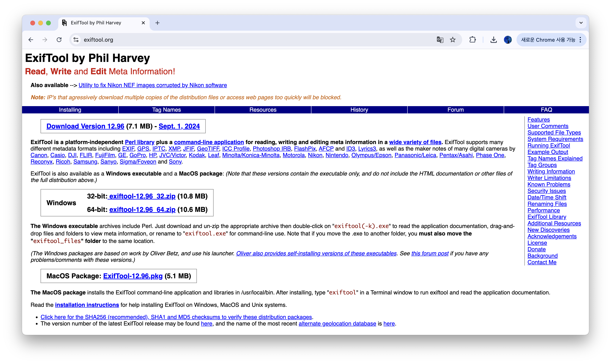
Task: Open the Supported File Types sidebar link
Action: [554, 132]
